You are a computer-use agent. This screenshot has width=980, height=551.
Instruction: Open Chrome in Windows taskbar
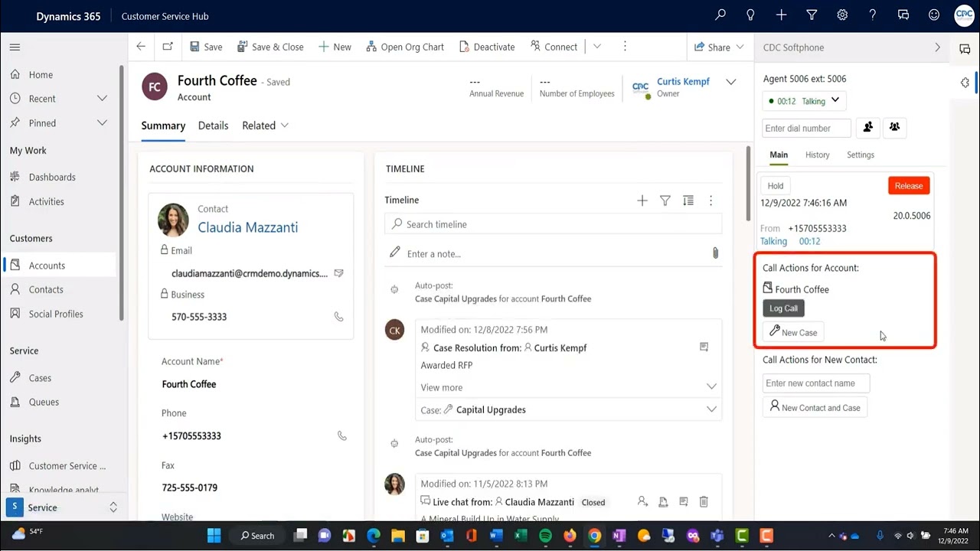(x=594, y=536)
